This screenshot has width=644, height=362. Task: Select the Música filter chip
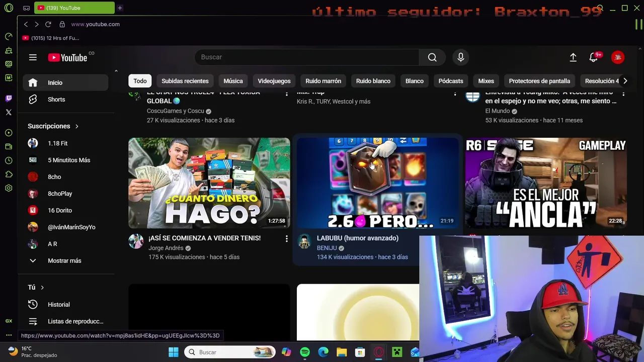point(233,81)
